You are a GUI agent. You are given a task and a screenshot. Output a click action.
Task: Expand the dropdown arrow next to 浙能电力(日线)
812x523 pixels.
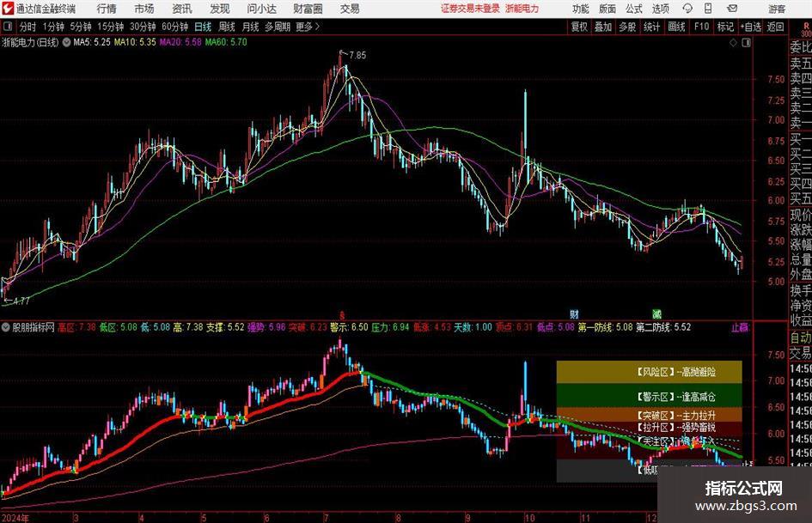click(x=66, y=42)
